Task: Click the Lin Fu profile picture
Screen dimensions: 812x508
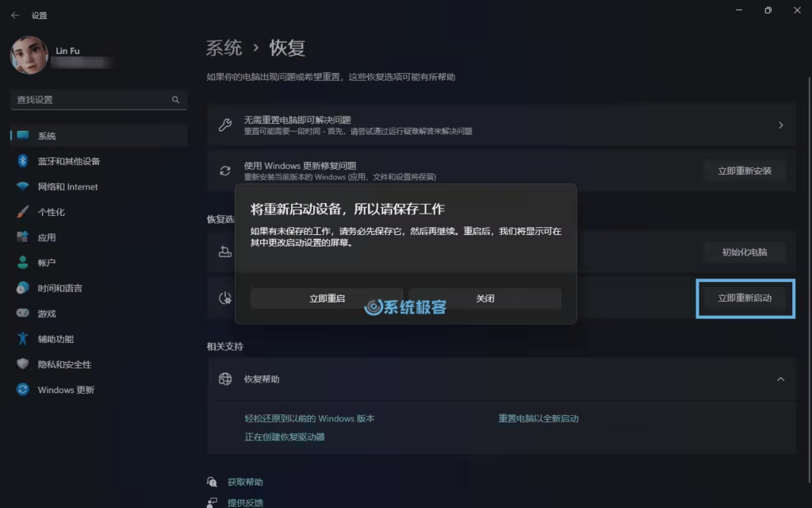Action: pyautogui.click(x=29, y=56)
